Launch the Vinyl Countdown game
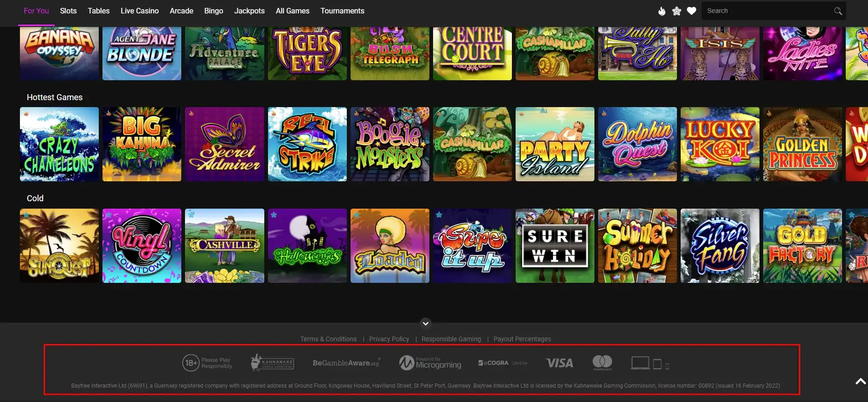The height and width of the screenshot is (402, 868). 142,246
